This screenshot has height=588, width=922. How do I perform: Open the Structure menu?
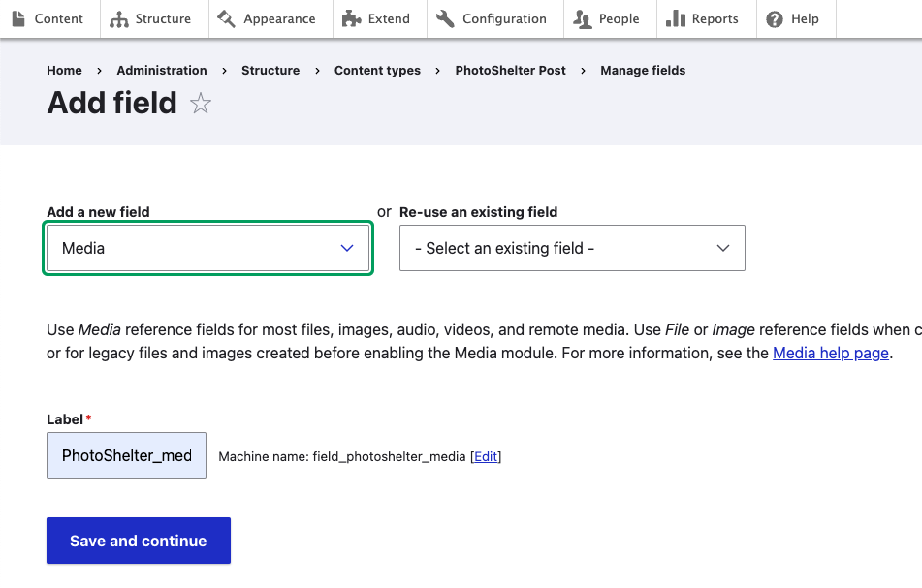pyautogui.click(x=155, y=18)
